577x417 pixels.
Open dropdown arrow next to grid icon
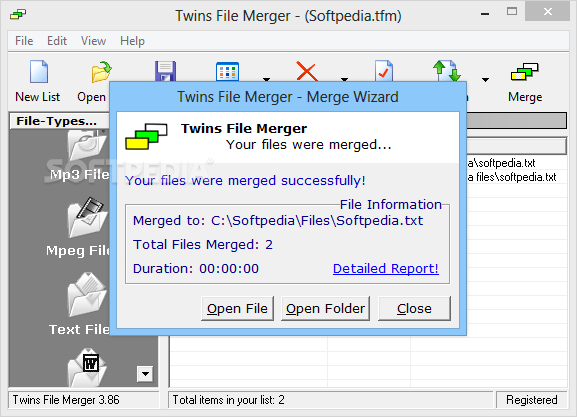(266, 79)
